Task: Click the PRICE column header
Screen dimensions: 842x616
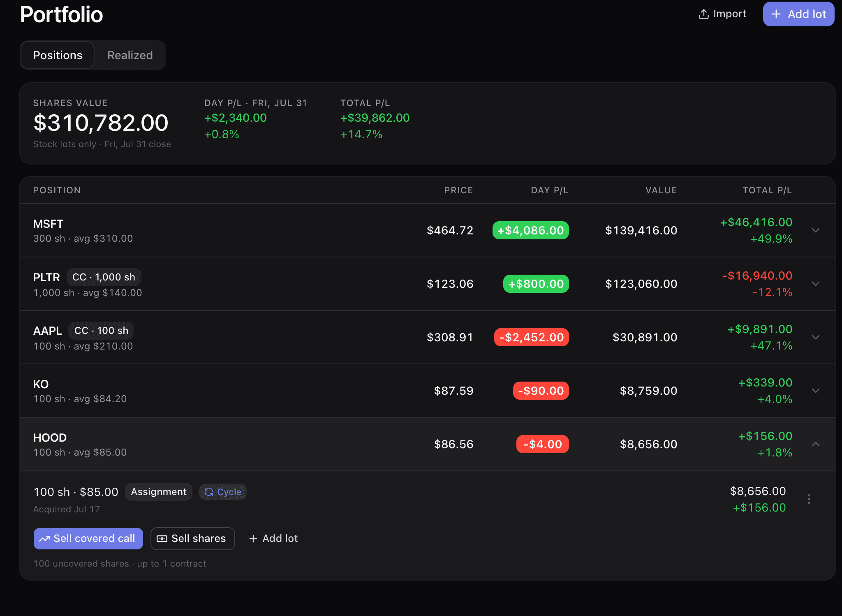Action: (459, 190)
